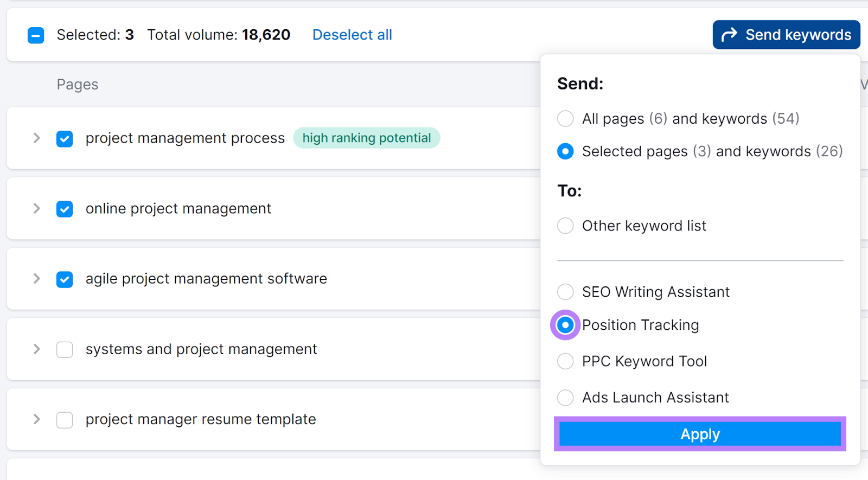Expand project management process row
The height and width of the screenshot is (480, 868).
pyautogui.click(x=36, y=138)
